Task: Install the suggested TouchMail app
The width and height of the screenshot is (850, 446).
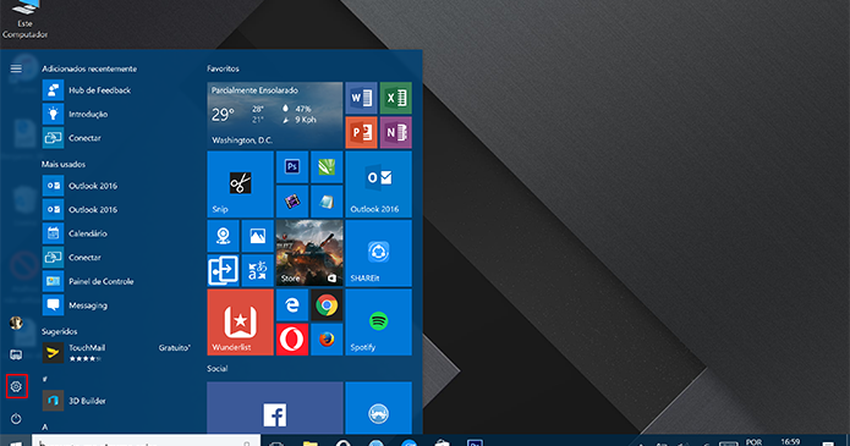Action: tap(117, 352)
